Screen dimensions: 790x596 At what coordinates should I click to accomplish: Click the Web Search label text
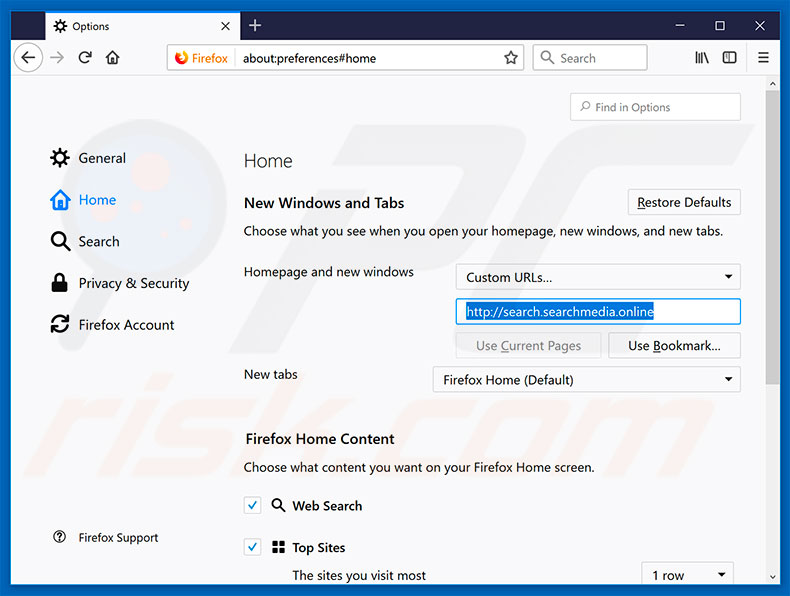click(327, 505)
